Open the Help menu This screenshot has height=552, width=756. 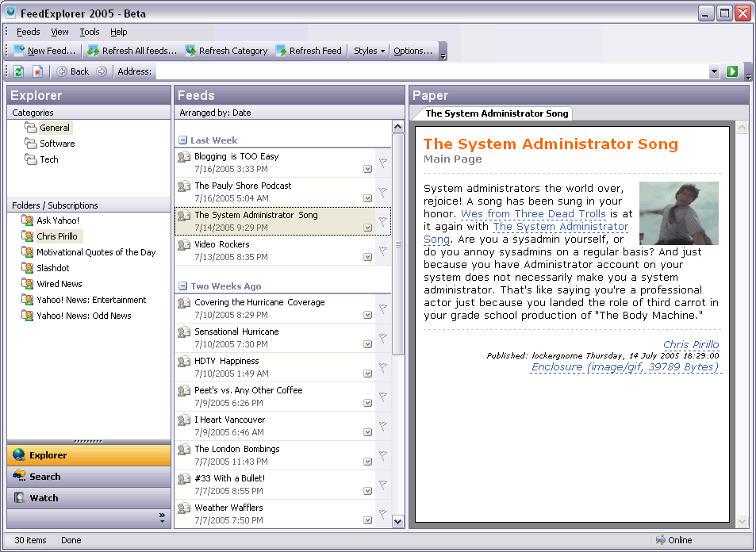pos(119,32)
